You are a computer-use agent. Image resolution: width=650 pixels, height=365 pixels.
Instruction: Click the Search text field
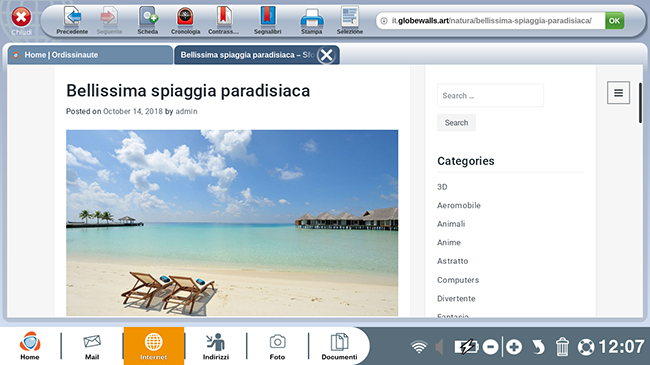pyautogui.click(x=490, y=95)
